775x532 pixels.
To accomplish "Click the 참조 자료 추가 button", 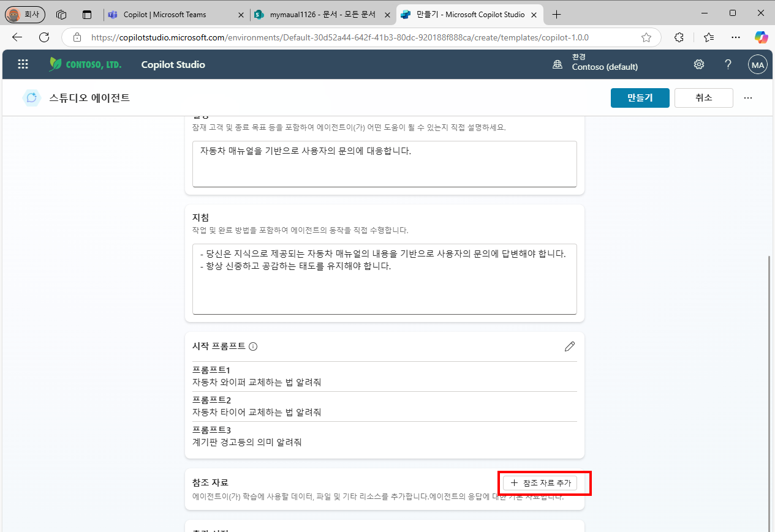I will click(x=540, y=483).
